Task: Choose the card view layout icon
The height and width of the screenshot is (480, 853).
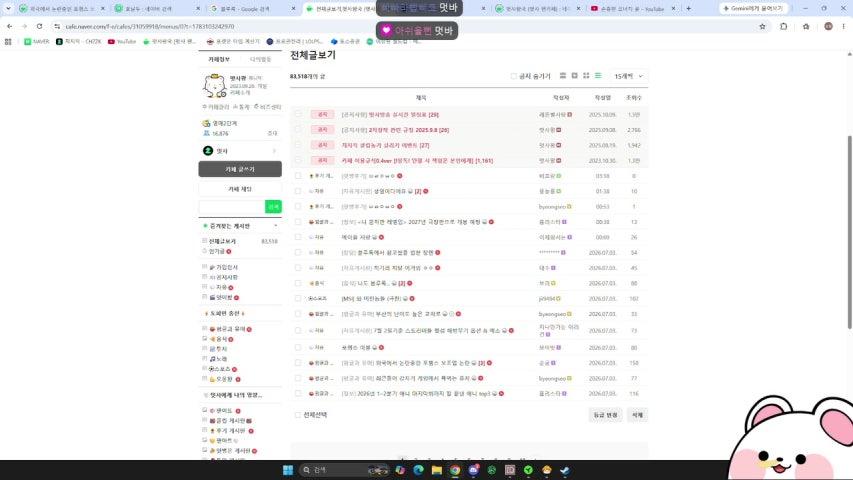Action: pos(574,76)
